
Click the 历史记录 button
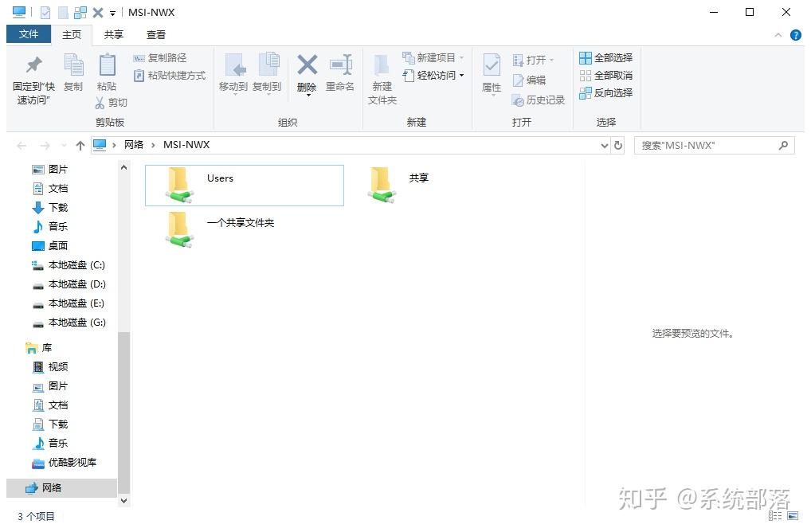(x=539, y=100)
